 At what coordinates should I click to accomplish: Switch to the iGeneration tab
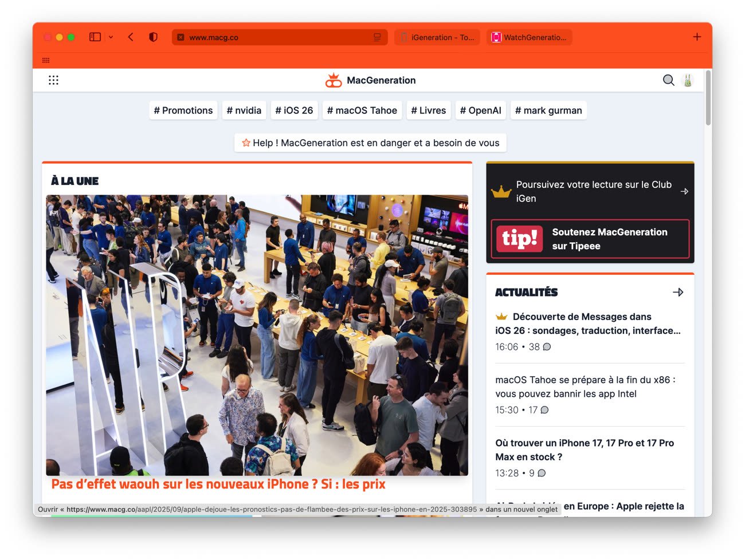pos(438,37)
